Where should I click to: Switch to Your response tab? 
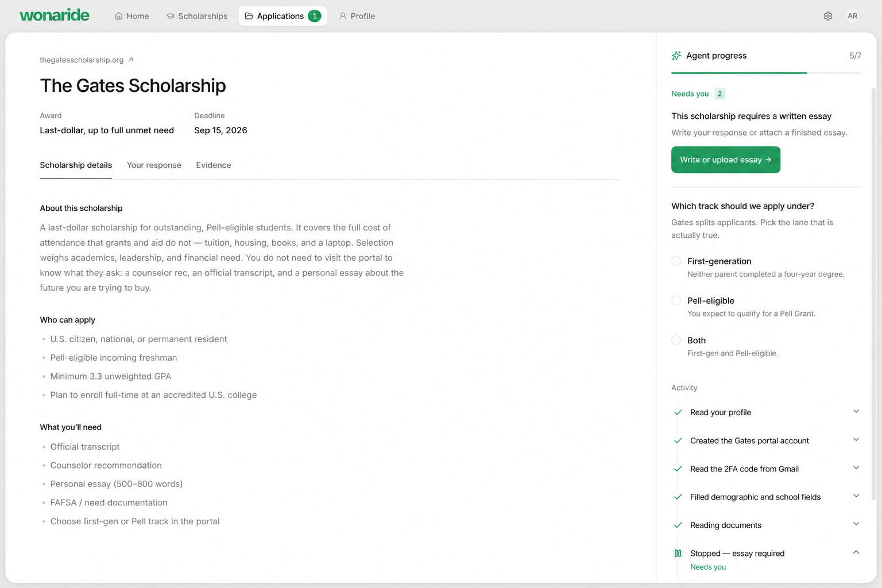(154, 165)
